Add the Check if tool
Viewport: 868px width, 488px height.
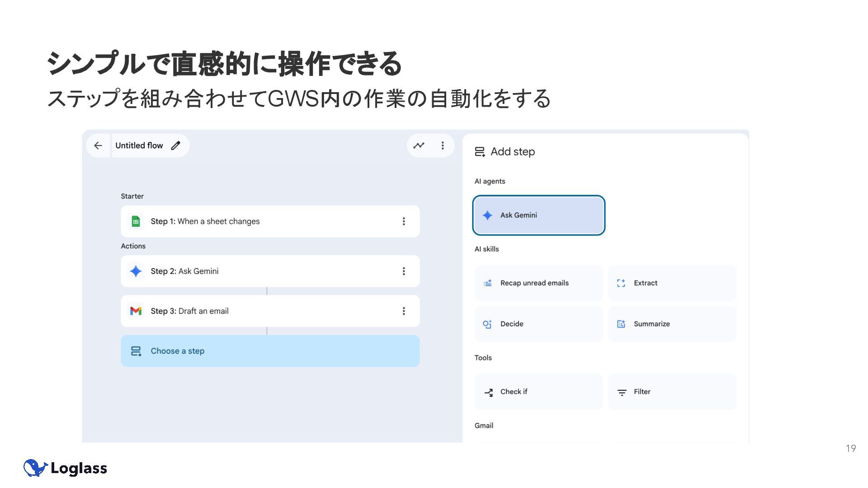pos(538,392)
